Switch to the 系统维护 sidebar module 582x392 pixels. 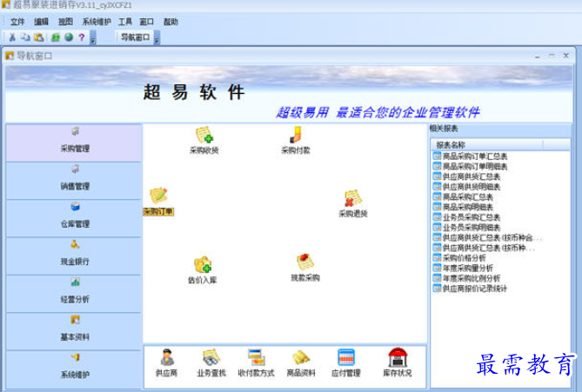(74, 369)
